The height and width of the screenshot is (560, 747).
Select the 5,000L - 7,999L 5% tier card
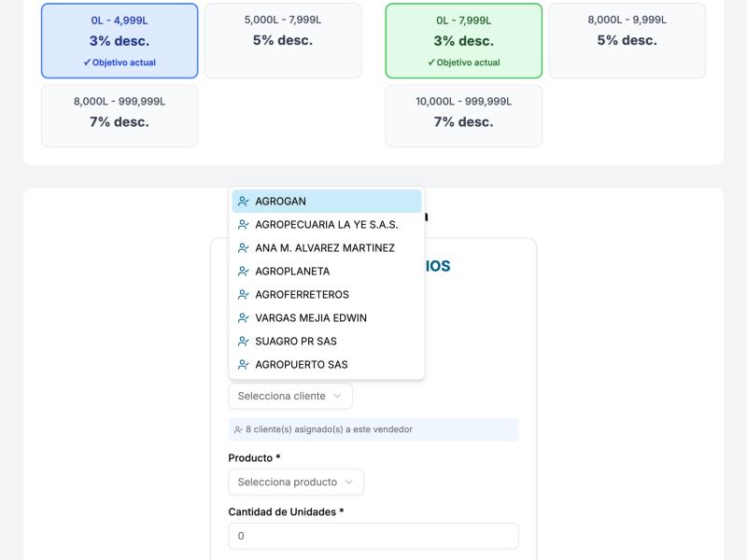click(x=283, y=41)
